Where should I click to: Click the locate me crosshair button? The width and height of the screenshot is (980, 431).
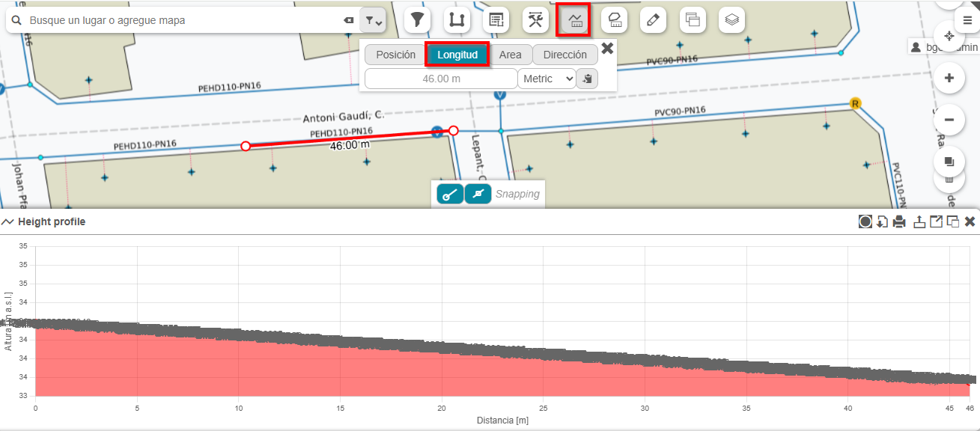(949, 36)
